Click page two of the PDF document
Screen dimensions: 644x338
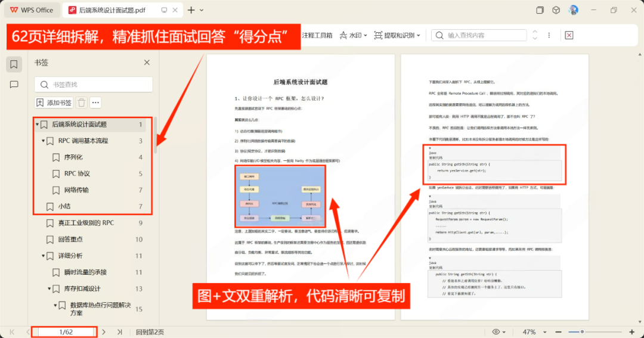pyautogui.click(x=494, y=187)
